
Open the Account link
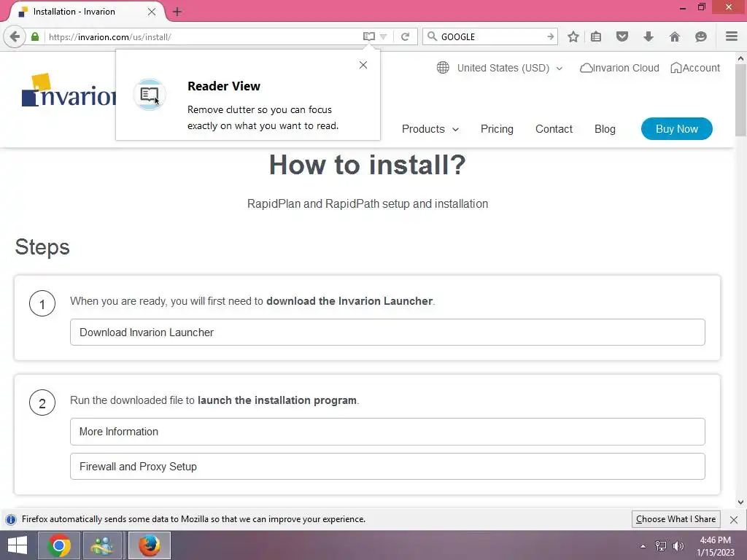coord(695,68)
